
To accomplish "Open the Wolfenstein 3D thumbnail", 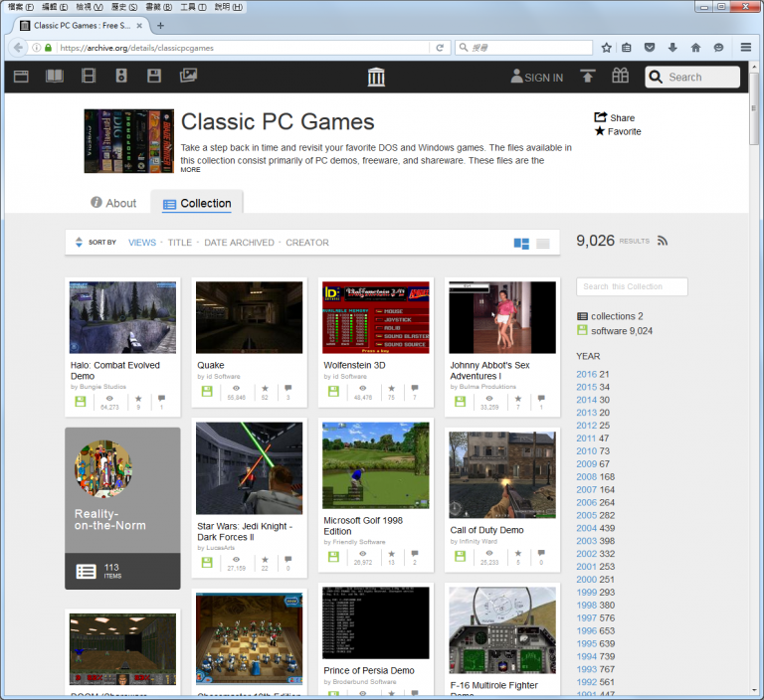I will click(x=376, y=317).
